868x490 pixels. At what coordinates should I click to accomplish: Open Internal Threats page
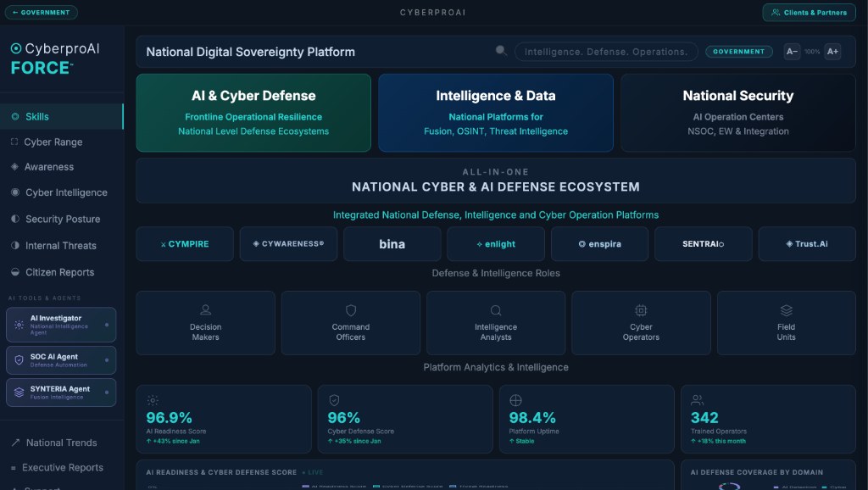(61, 245)
